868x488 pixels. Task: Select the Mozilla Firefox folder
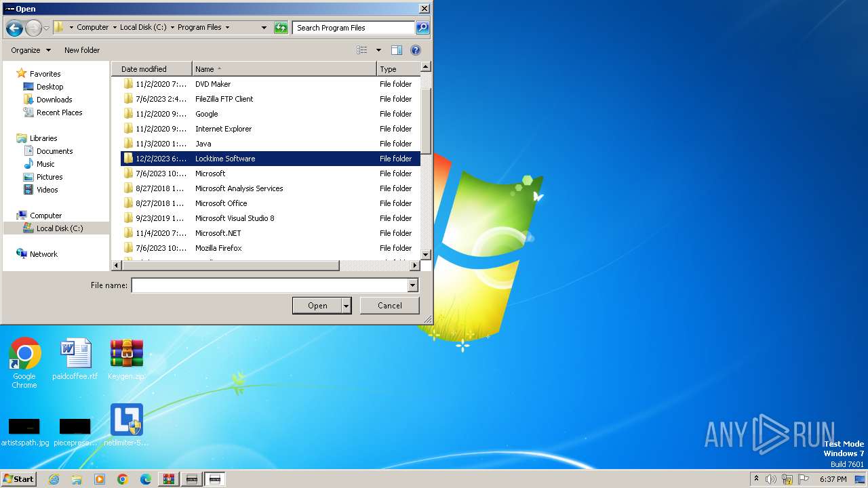pyautogui.click(x=271, y=248)
